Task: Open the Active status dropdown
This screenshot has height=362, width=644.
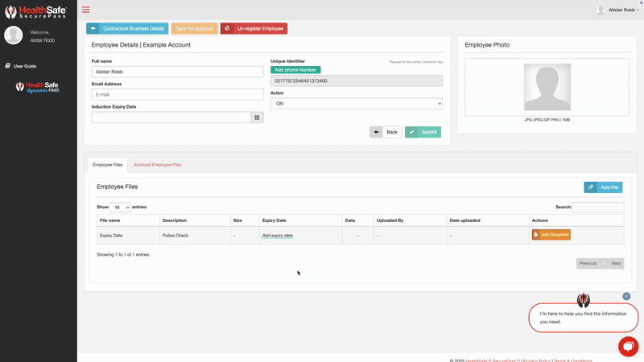Action: (356, 104)
